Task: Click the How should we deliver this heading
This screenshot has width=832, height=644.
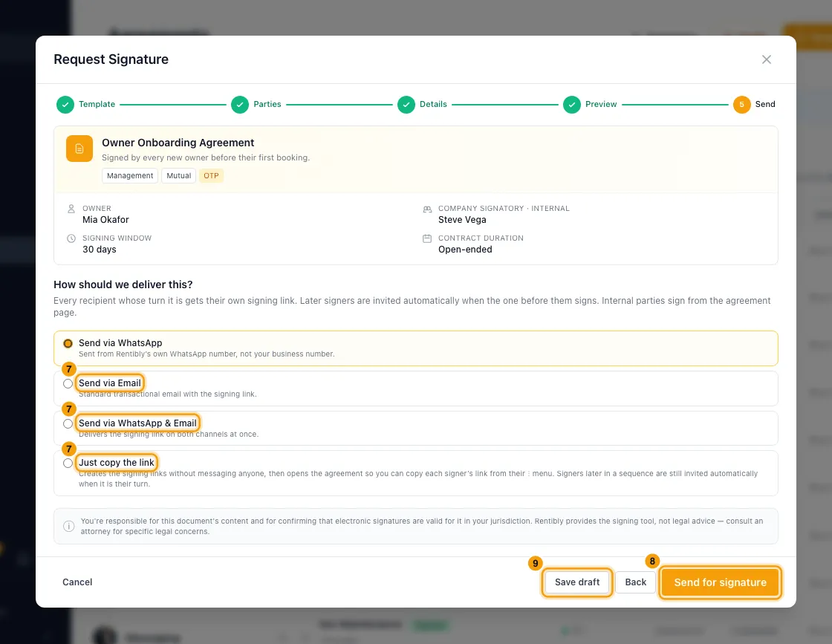Action: point(123,285)
